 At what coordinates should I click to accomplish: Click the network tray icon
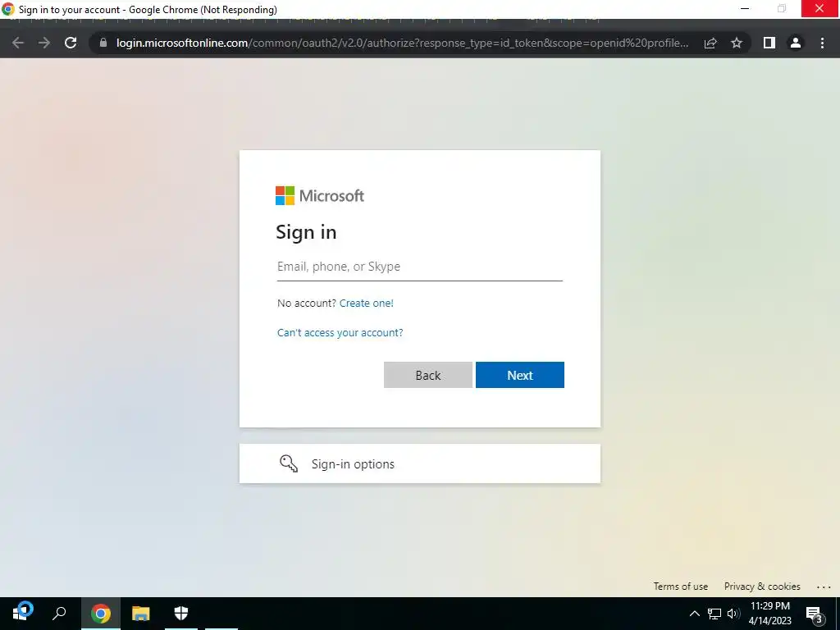714,614
